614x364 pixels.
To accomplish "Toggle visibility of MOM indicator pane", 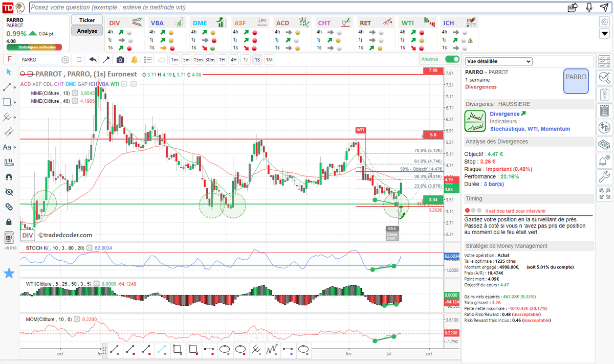I will pyautogui.click(x=76, y=319).
